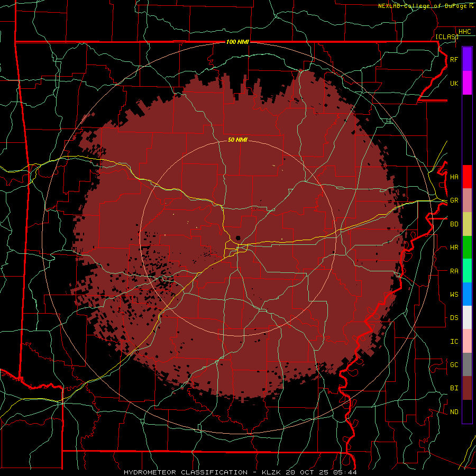
Task: Click the BI dark red swatch
Action: pos(467,388)
